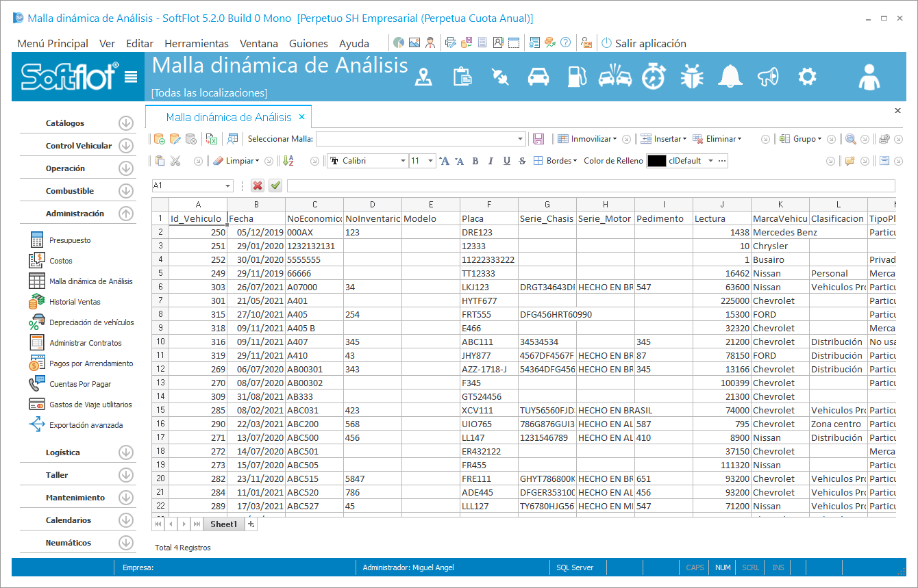The height and width of the screenshot is (588, 918).
Task: Click the megaphone announcements icon
Action: tap(768, 76)
